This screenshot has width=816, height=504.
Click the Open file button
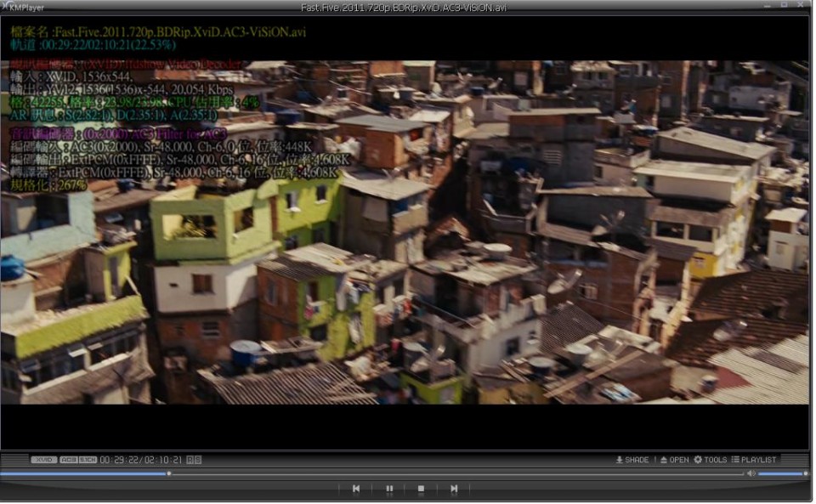(x=674, y=460)
